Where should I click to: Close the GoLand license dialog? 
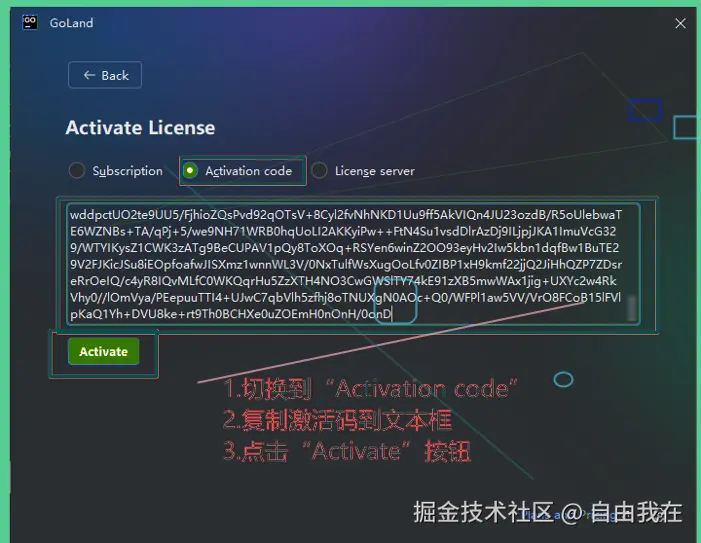[x=680, y=23]
